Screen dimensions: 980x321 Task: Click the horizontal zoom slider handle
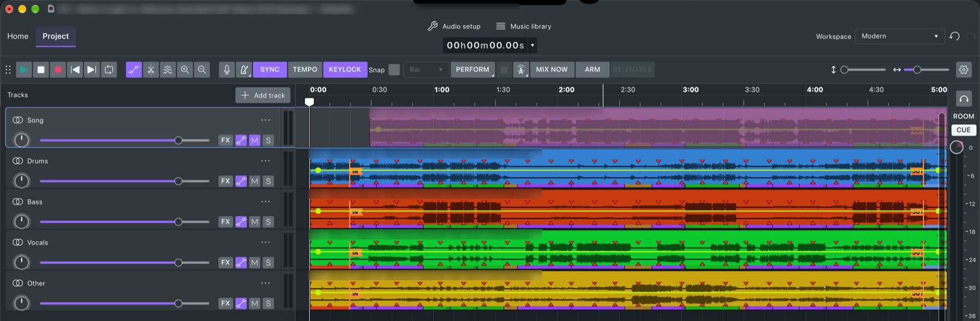(x=917, y=70)
